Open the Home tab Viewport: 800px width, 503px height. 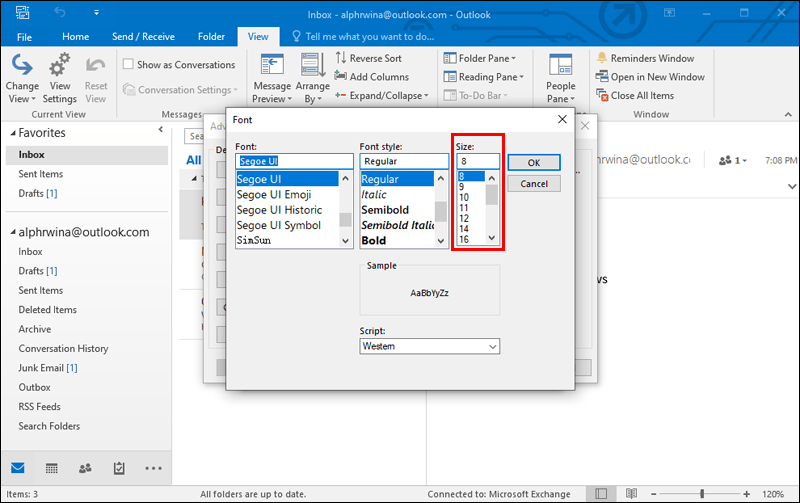[76, 37]
